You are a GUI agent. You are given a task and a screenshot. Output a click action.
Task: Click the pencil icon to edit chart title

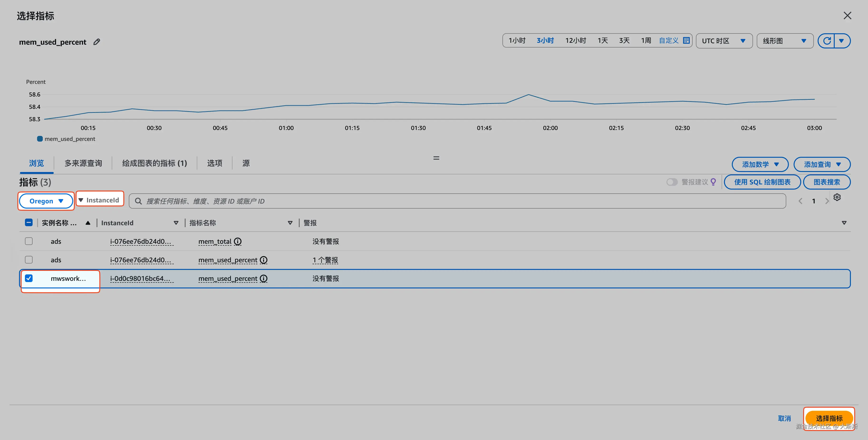coord(97,42)
